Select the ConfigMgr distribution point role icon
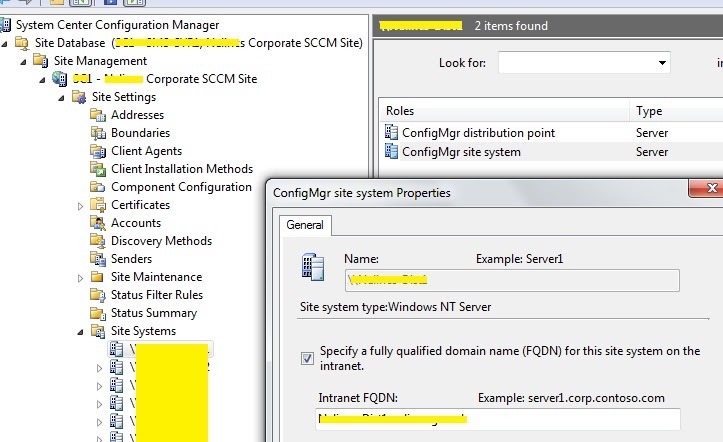The image size is (723, 442). click(x=391, y=133)
